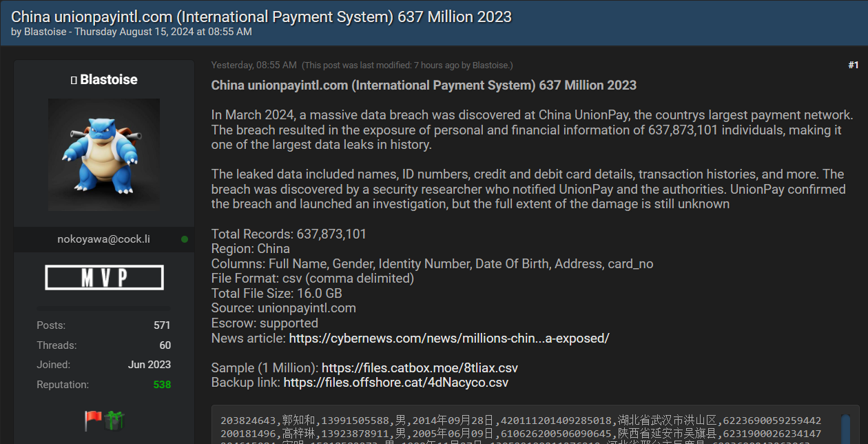
Task: Click the Blastoise author link under thread title
Action: [45, 32]
